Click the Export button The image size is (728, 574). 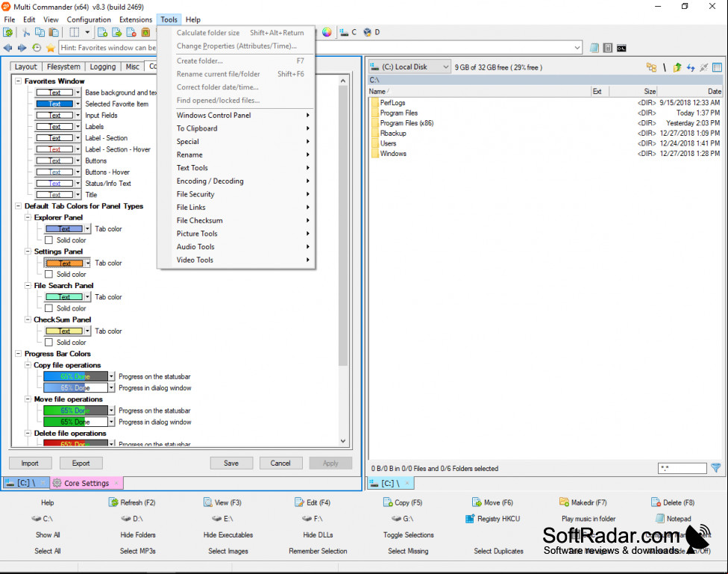coord(81,463)
